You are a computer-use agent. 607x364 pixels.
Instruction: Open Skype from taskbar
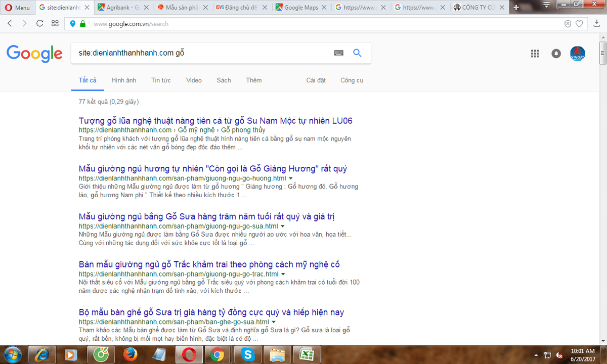click(x=247, y=354)
